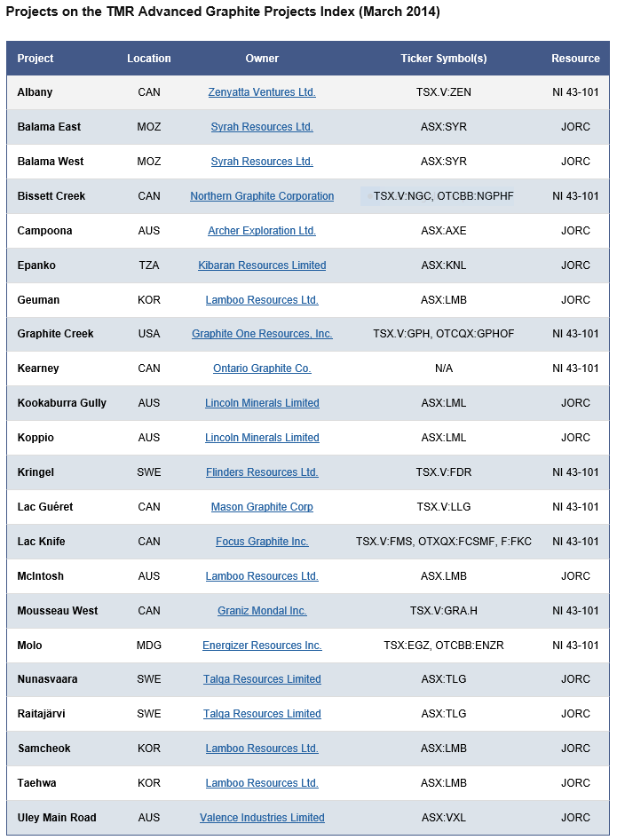This screenshot has height=840, width=617.
Task: Visit the Graniz Mondal Inc. link
Action: coord(262,611)
